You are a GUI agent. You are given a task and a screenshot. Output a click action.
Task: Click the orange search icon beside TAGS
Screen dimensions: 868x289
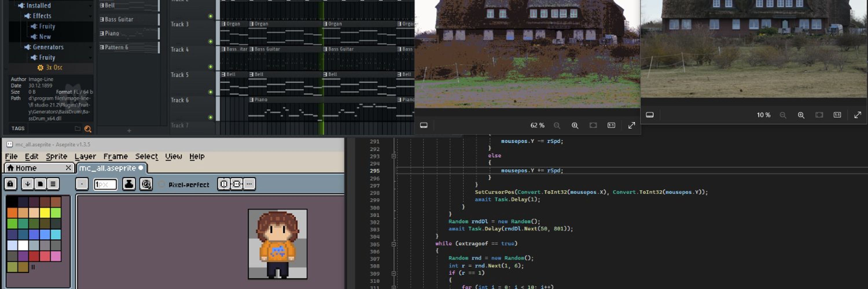tap(88, 129)
